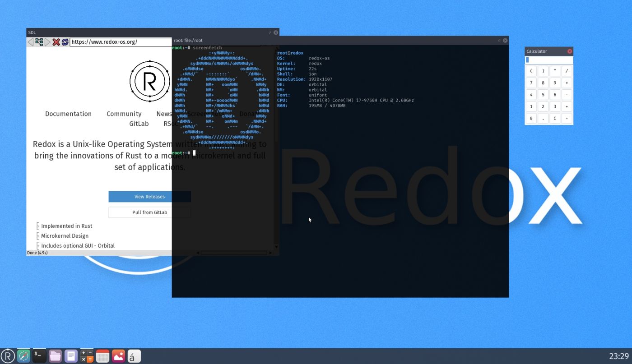
Task: Go forward in the NetSurf browser
Action: pos(47,42)
